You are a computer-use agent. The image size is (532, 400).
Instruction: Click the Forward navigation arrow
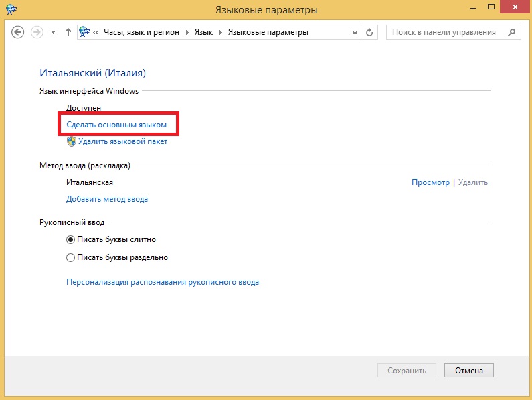point(37,32)
